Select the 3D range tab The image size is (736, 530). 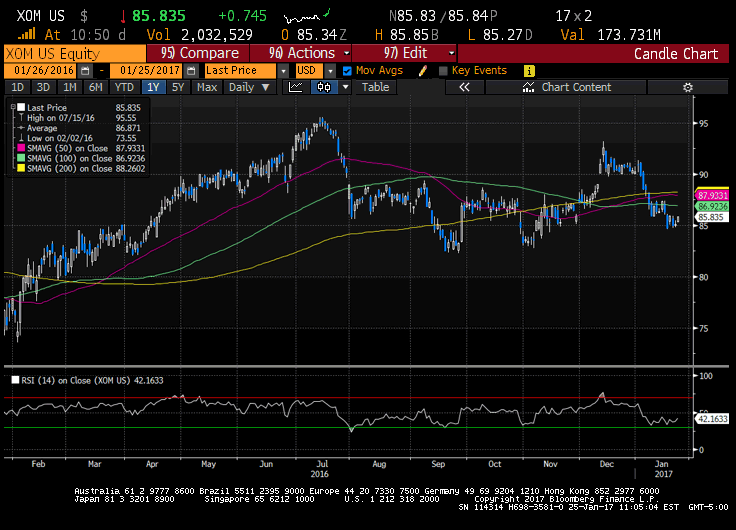43,87
